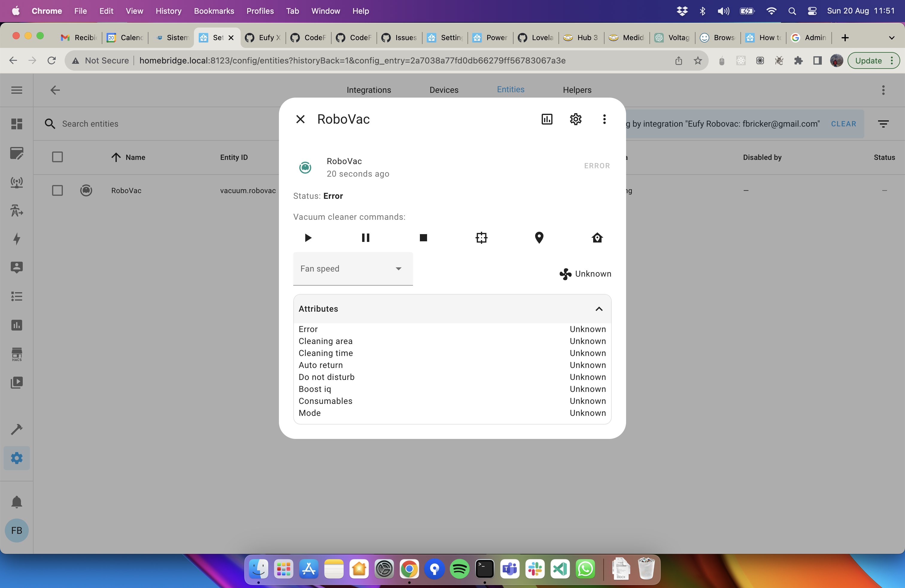Pause the RoboVac

point(366,238)
